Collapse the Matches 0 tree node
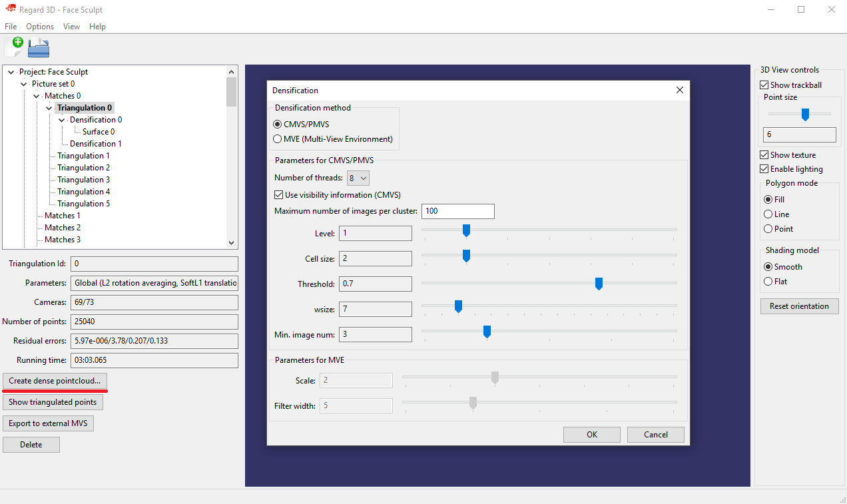847x504 pixels. coord(37,96)
